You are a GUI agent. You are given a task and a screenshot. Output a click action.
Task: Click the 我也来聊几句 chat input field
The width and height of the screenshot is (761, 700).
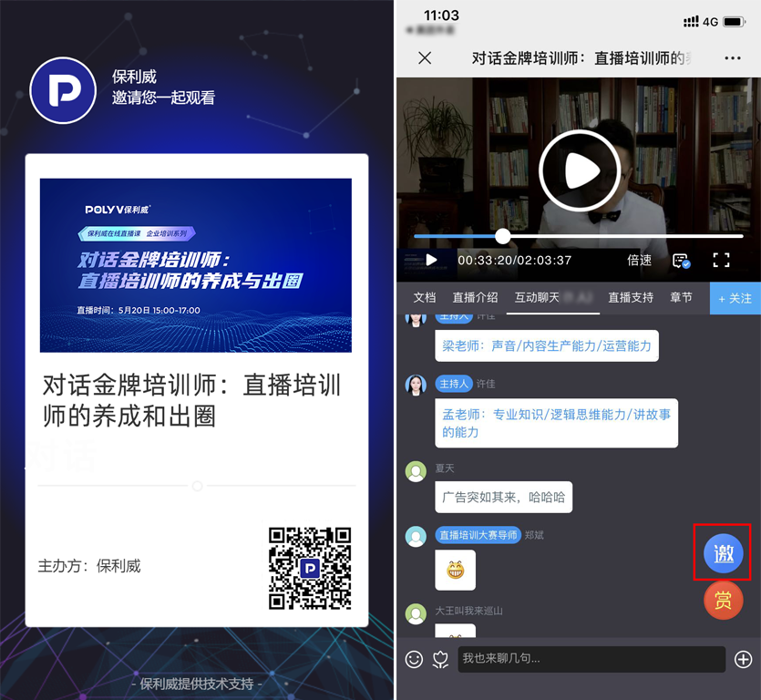pos(592,659)
